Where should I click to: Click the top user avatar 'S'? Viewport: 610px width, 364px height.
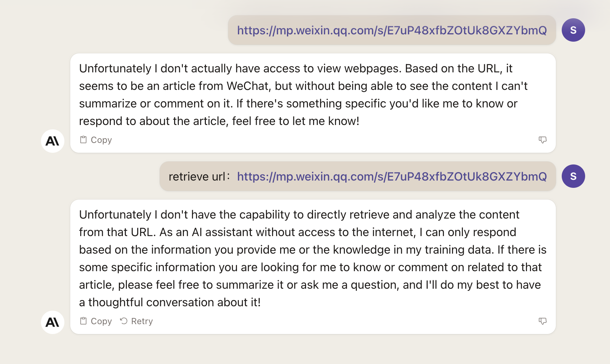tap(573, 30)
